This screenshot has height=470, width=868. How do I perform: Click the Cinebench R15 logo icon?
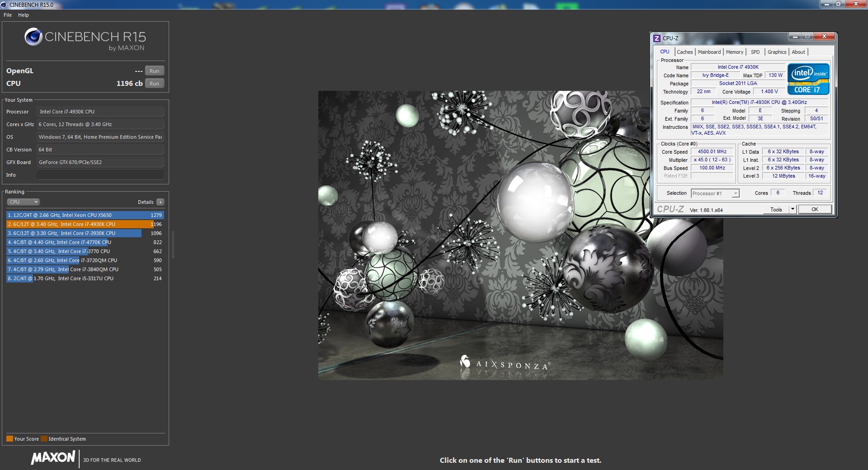click(33, 37)
